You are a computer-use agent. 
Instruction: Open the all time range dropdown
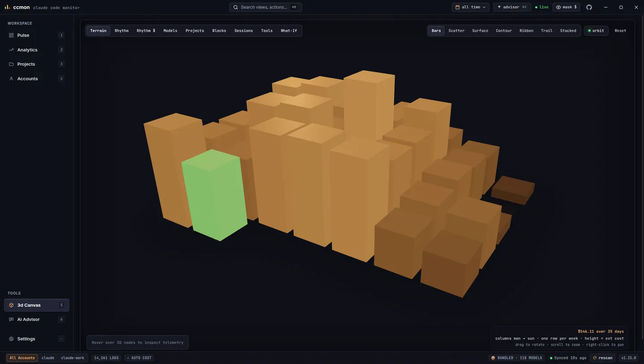[470, 7]
